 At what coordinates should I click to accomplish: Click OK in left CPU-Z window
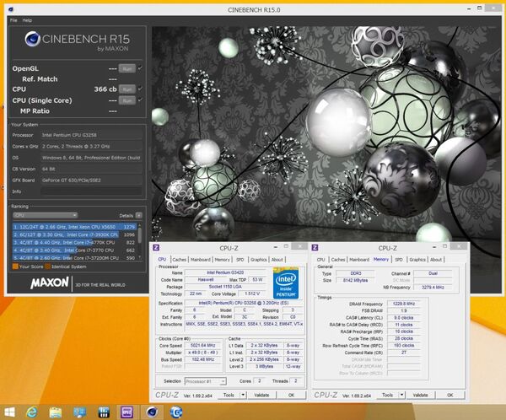(x=291, y=395)
